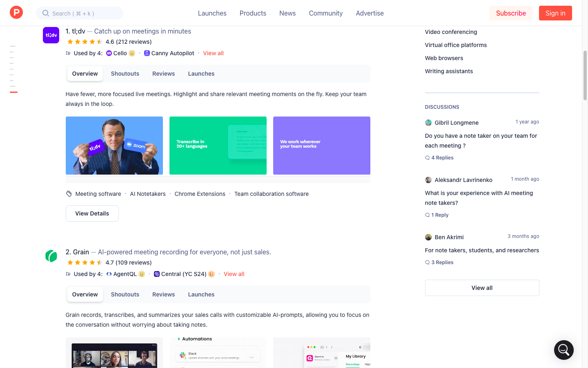The image size is (588, 368).
Task: Click the Product Hunt logo icon
Action: click(16, 13)
